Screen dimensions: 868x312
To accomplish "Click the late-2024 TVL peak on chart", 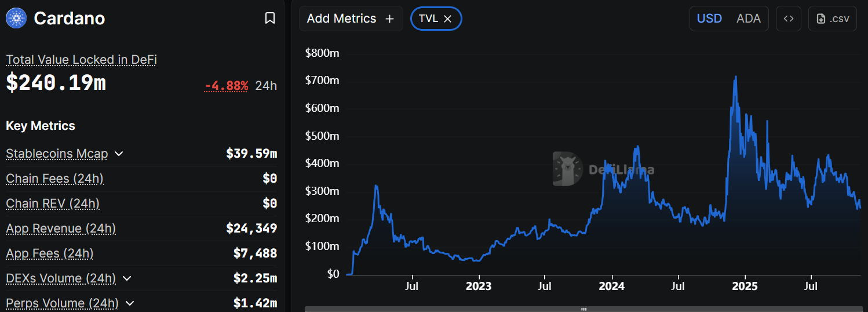I will [735, 77].
